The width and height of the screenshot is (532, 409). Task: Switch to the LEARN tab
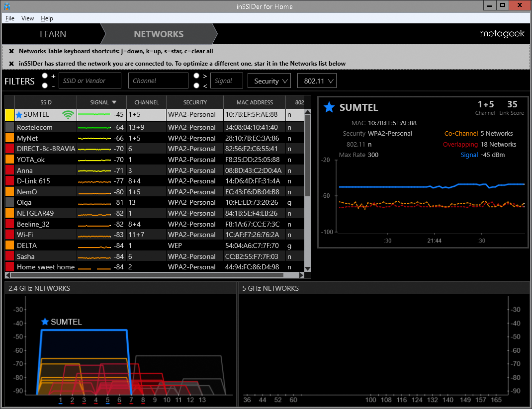pyautogui.click(x=53, y=34)
